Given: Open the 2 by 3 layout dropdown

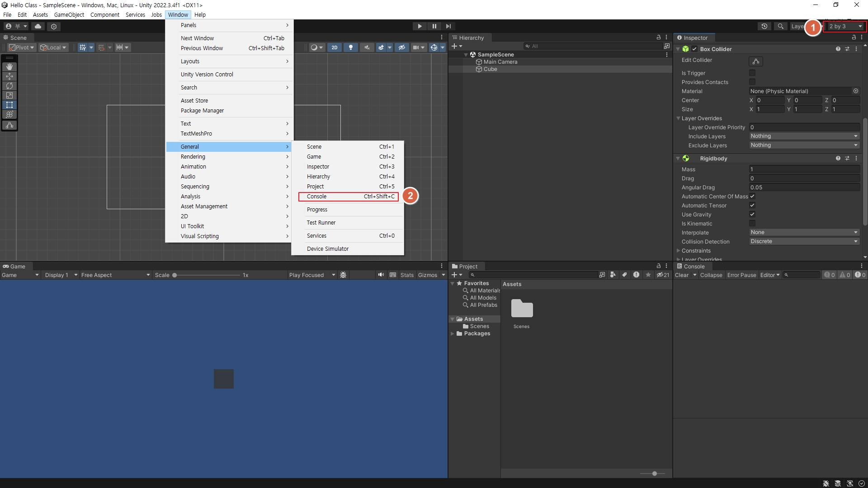Looking at the screenshot, I should point(845,26).
